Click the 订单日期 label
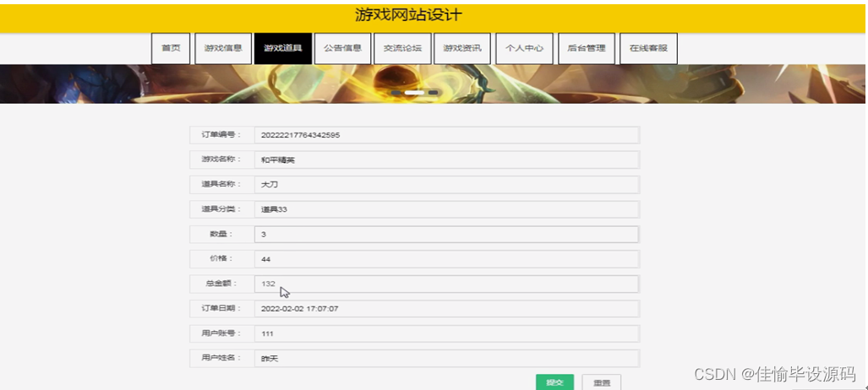 (x=221, y=308)
